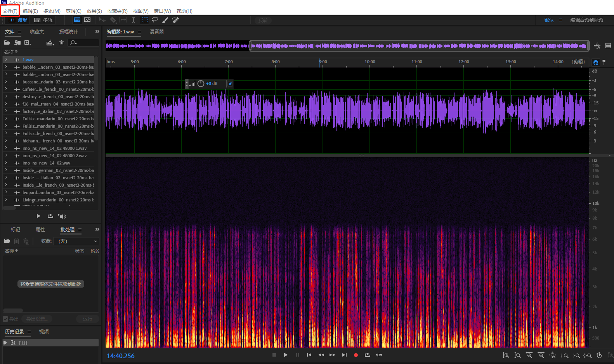The height and width of the screenshot is (364, 614).
Task: Open the 视频 video tab
Action: point(44,332)
